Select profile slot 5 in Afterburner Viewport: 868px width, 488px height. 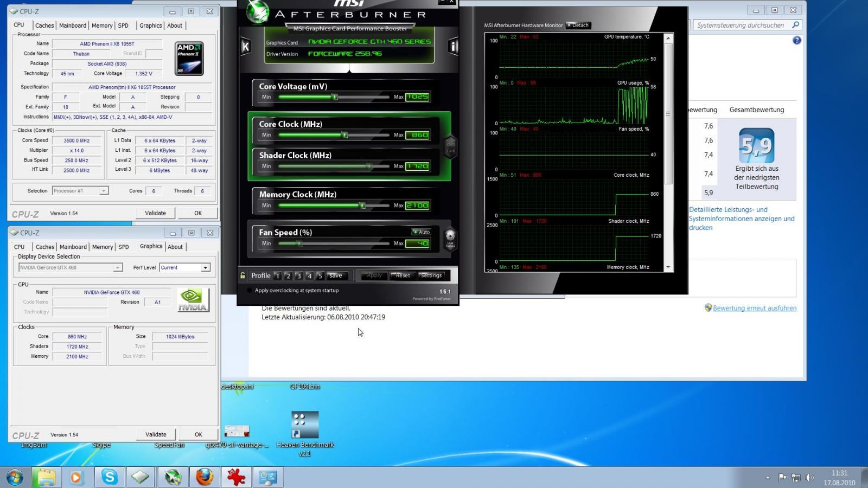[320, 275]
